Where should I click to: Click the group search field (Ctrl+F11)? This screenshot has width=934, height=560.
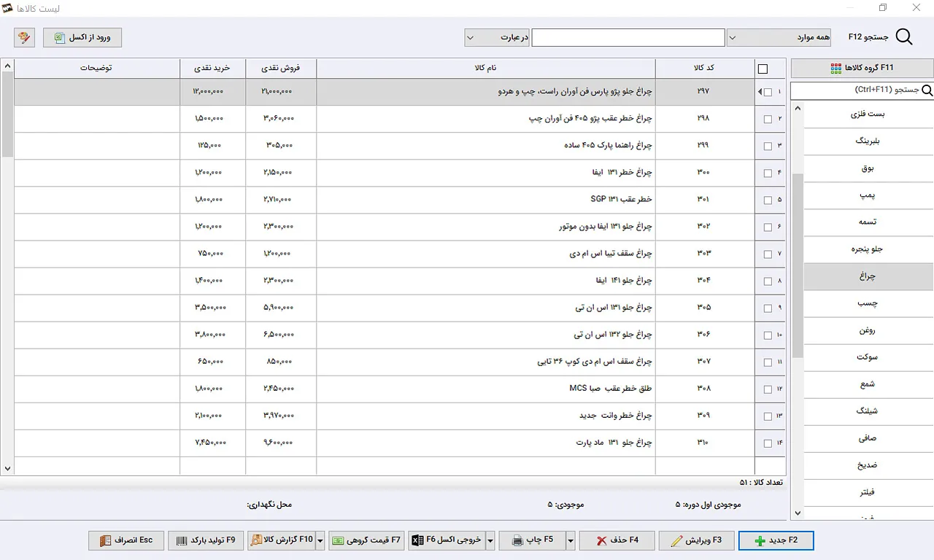click(856, 90)
